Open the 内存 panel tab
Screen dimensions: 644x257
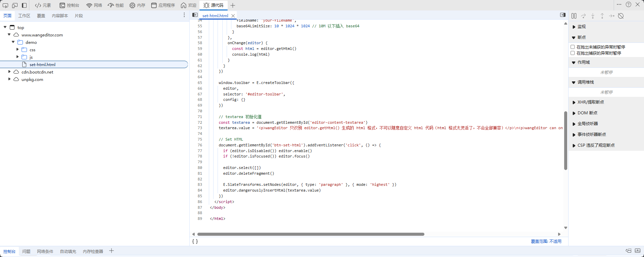[137, 5]
